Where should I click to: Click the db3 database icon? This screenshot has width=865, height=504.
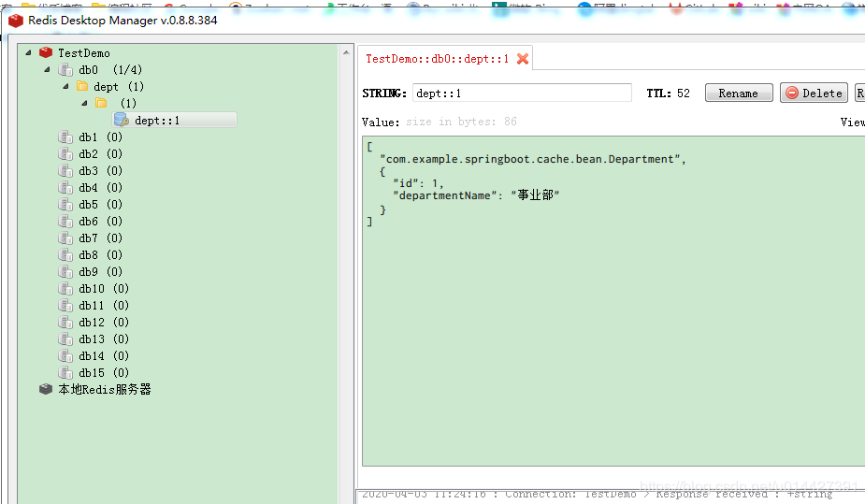point(65,171)
